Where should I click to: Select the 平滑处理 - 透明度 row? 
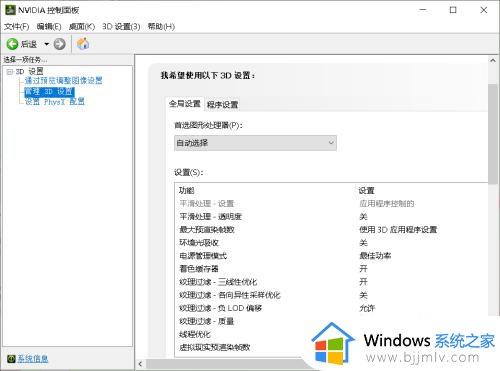coord(332,217)
